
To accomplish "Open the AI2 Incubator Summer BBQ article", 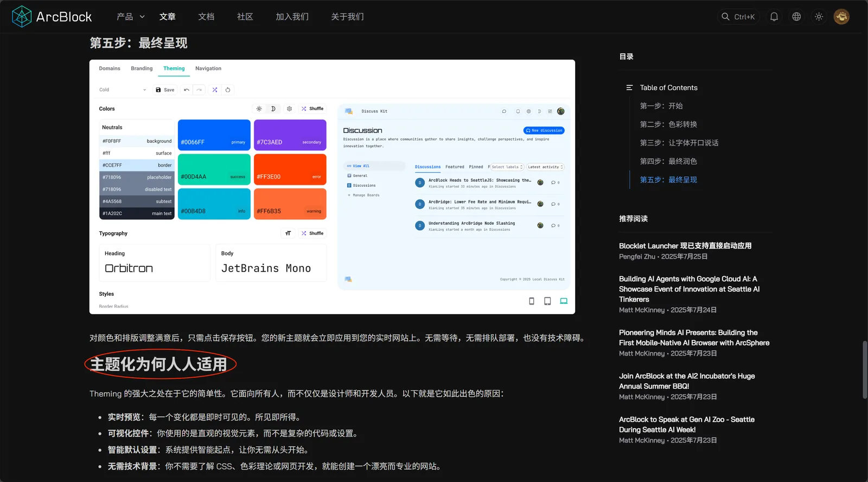I will click(x=687, y=381).
